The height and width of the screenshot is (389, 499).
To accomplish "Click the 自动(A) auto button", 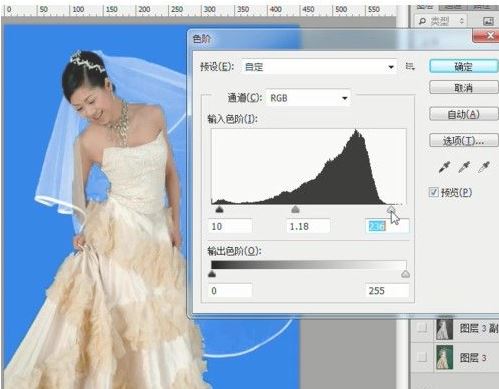I will (x=463, y=114).
